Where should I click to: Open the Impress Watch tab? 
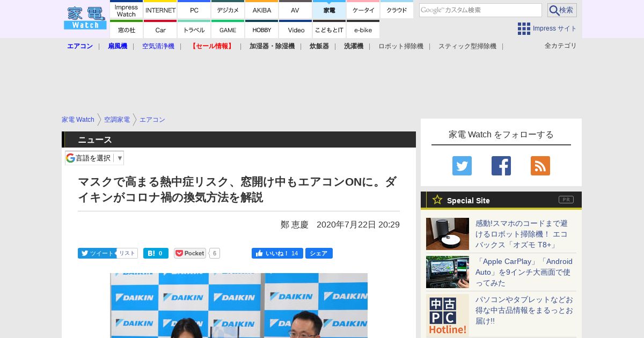click(127, 10)
